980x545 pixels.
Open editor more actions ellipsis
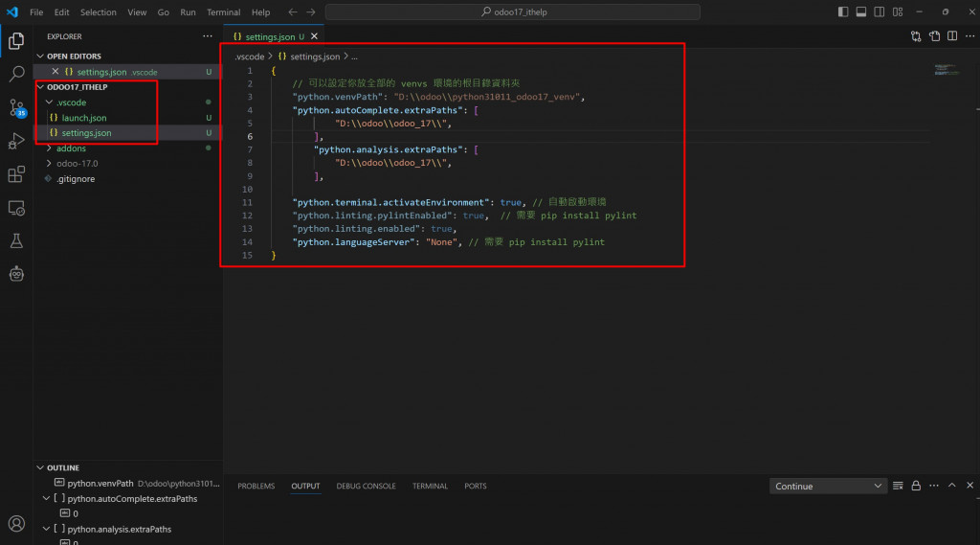[x=970, y=36]
